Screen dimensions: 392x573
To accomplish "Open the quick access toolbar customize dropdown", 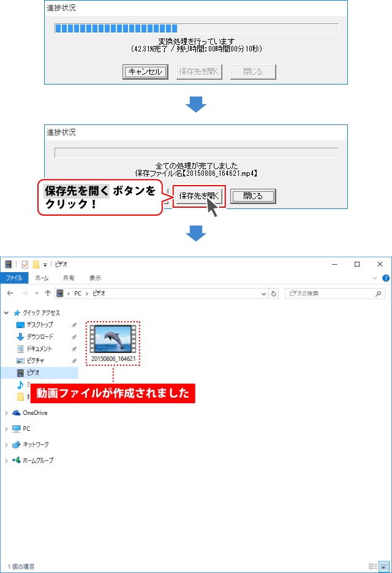I will click(x=45, y=265).
